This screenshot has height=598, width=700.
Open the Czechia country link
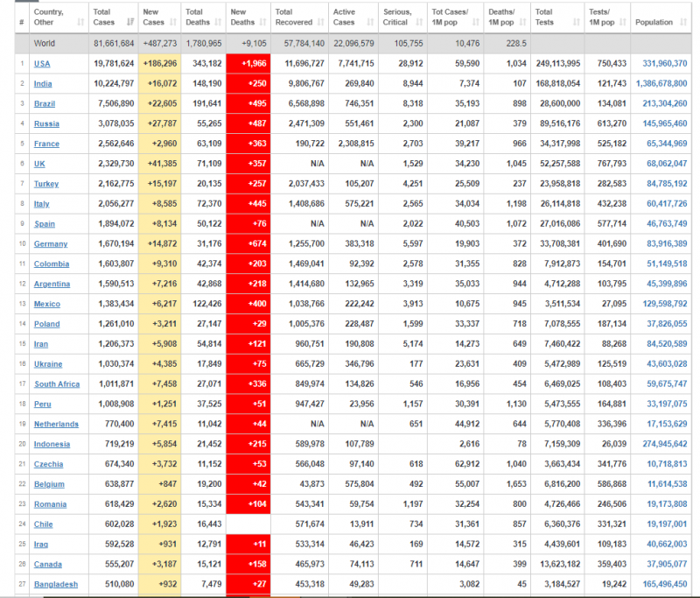coord(48,464)
